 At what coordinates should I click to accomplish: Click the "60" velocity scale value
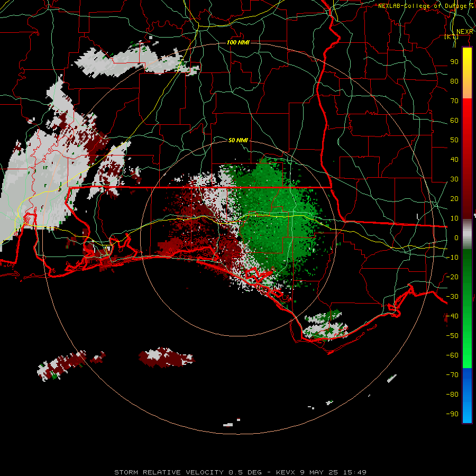tap(454, 121)
